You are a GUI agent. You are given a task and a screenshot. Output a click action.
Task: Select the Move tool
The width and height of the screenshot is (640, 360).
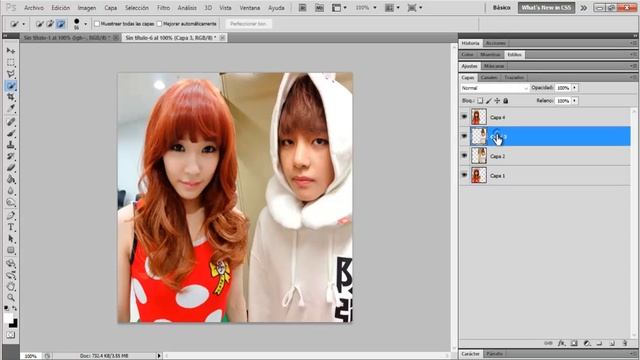[x=11, y=51]
